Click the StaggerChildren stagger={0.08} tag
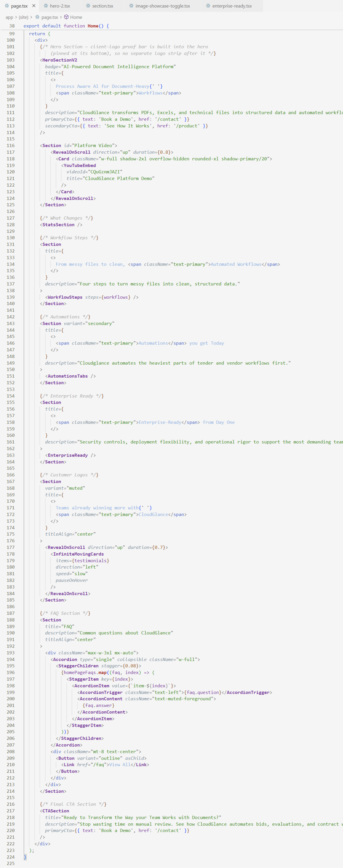 [98, 666]
